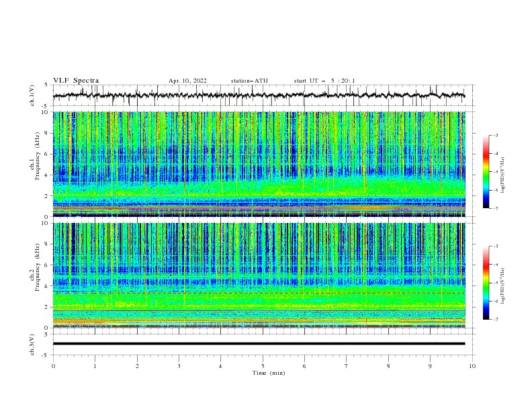Click the ch.2 Frequency (kHz) axis label
The image size is (532, 411).
coord(34,267)
